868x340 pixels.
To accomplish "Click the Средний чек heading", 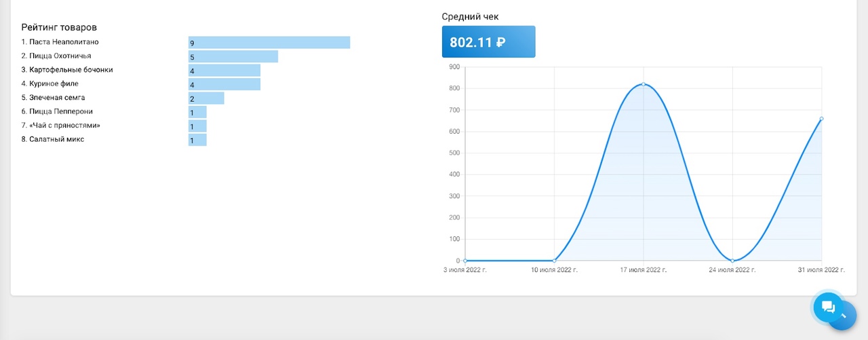I will [470, 17].
